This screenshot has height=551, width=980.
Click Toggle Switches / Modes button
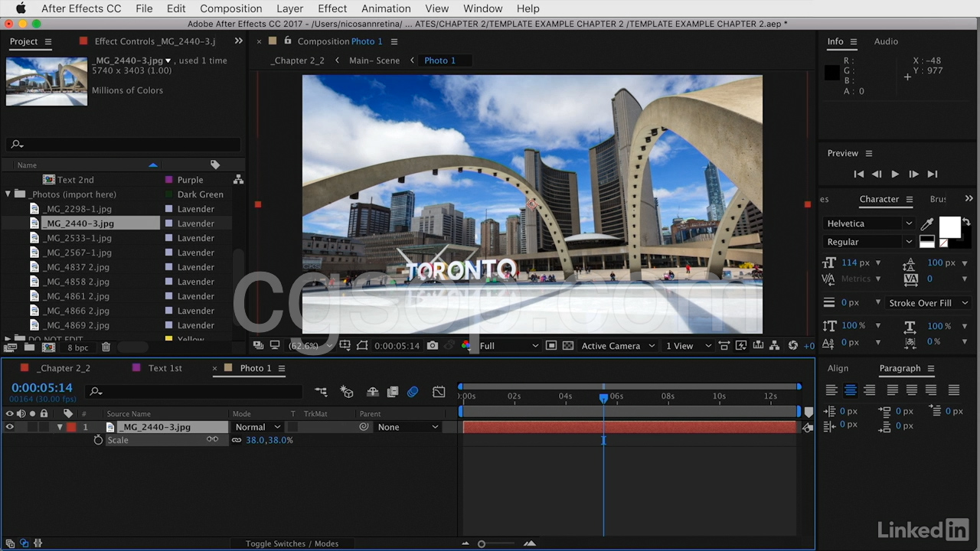292,543
